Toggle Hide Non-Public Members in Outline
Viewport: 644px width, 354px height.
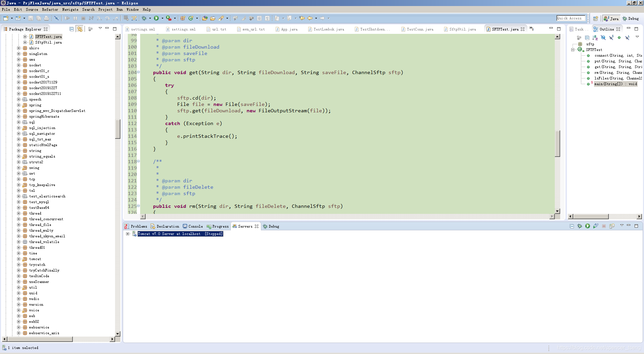point(619,38)
